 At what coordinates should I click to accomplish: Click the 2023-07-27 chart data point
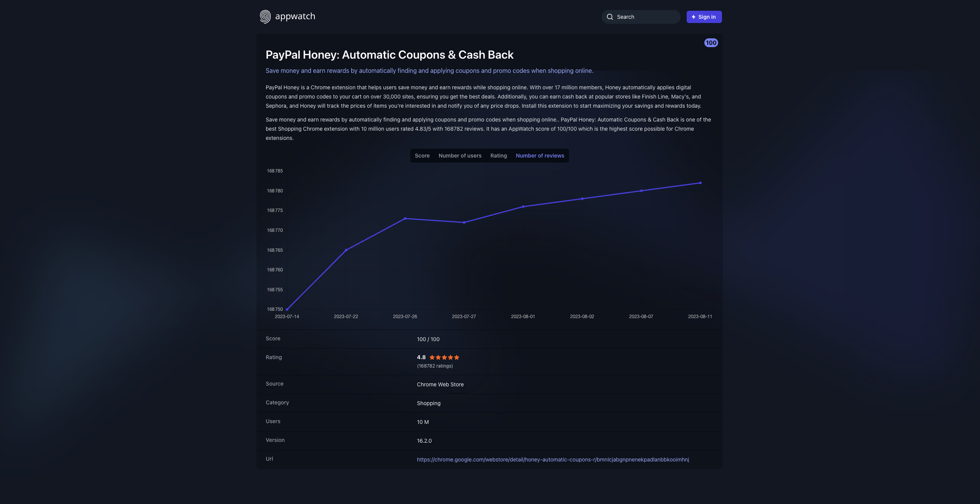(x=464, y=222)
